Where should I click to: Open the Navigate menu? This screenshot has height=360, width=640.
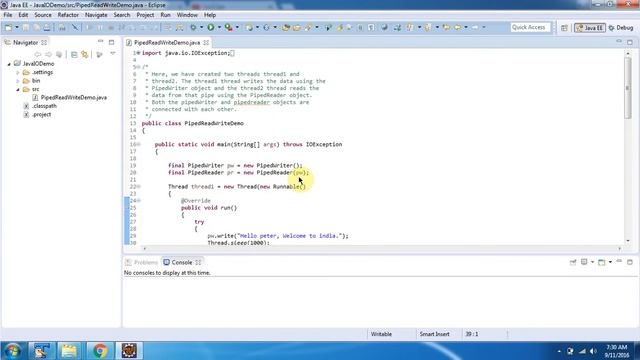point(96,15)
